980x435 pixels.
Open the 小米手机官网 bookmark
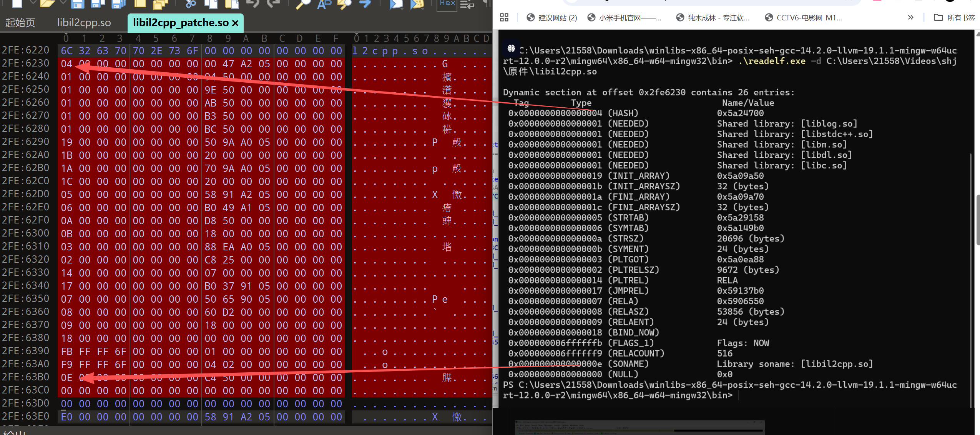coord(625,18)
